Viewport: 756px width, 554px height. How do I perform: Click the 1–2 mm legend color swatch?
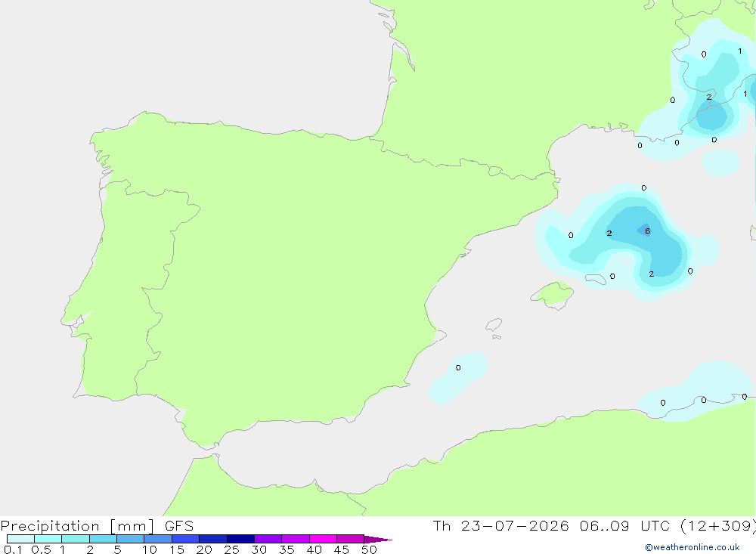click(76, 539)
